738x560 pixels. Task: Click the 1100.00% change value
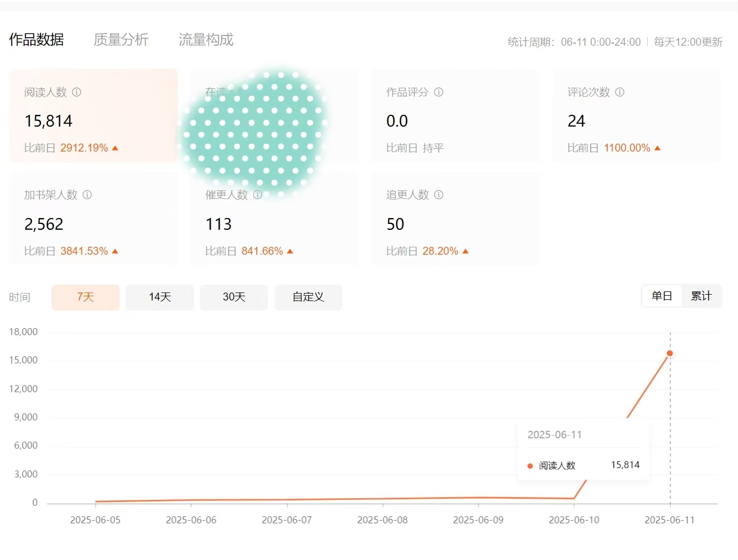[x=627, y=148]
